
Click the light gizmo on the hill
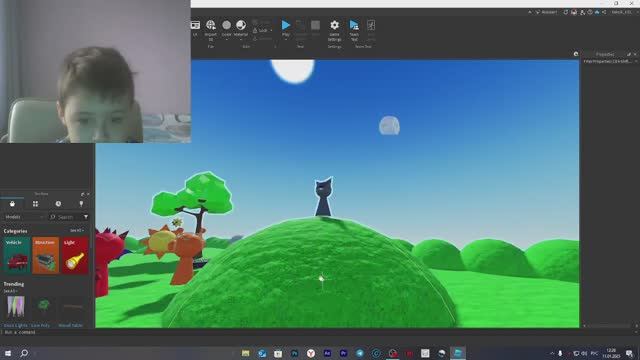tap(322, 279)
